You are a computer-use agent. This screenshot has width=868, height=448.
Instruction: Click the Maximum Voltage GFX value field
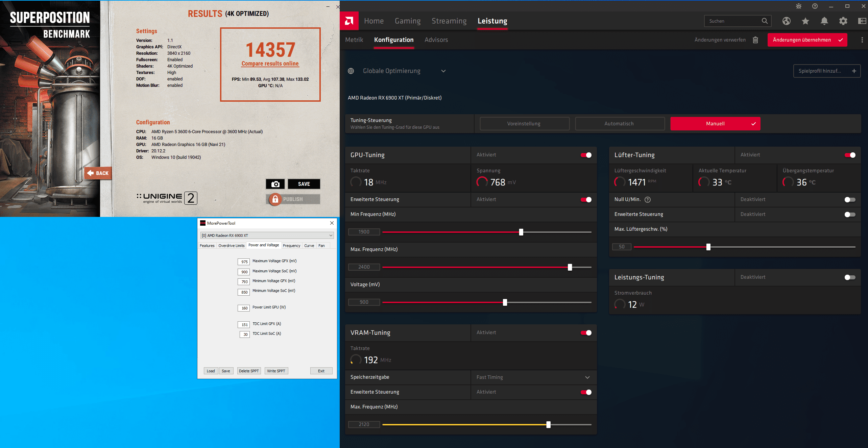[x=244, y=262]
